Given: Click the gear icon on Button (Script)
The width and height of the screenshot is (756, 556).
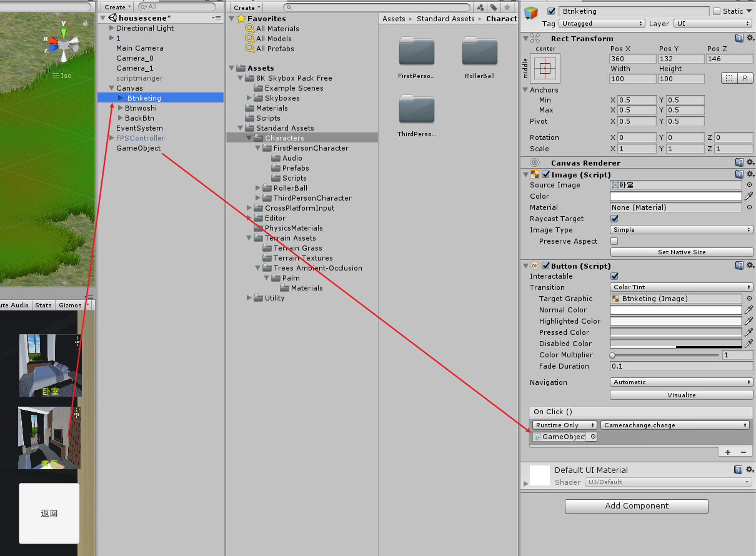Looking at the screenshot, I should (x=749, y=266).
